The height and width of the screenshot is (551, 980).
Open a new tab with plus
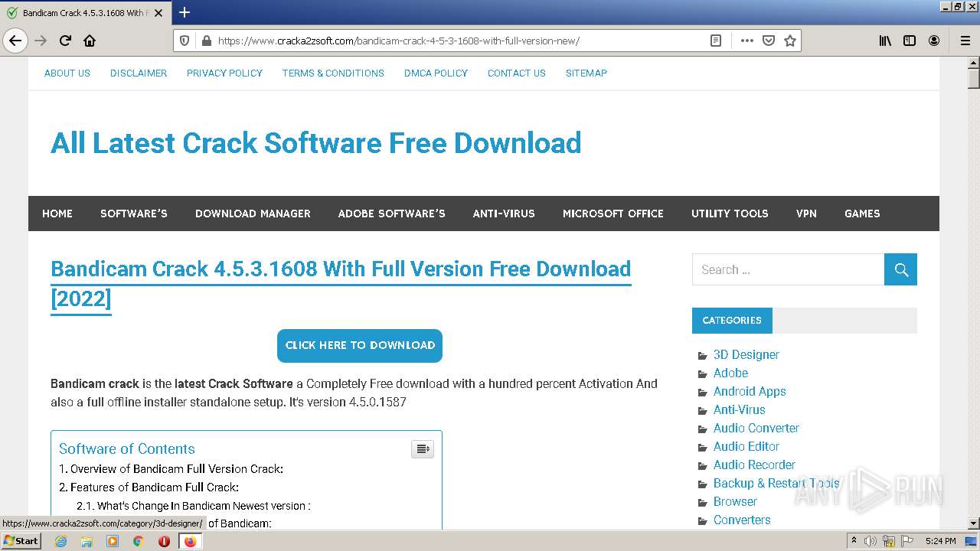pyautogui.click(x=185, y=12)
